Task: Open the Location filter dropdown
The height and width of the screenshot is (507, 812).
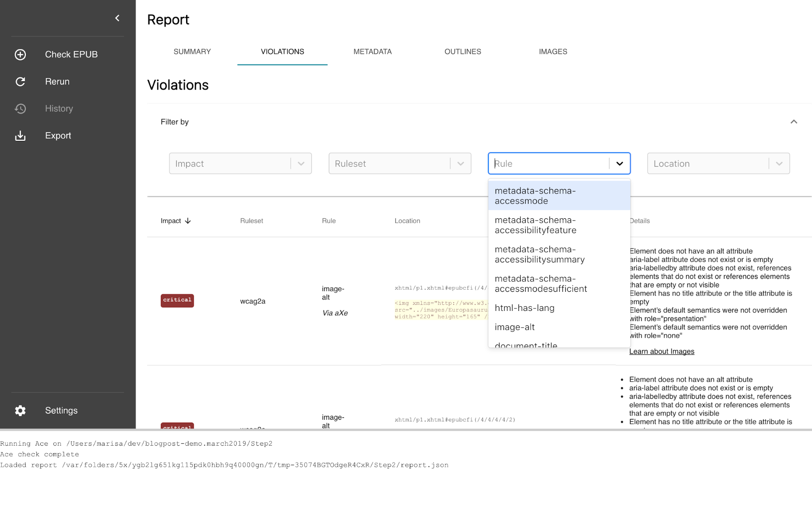Action: (x=718, y=164)
